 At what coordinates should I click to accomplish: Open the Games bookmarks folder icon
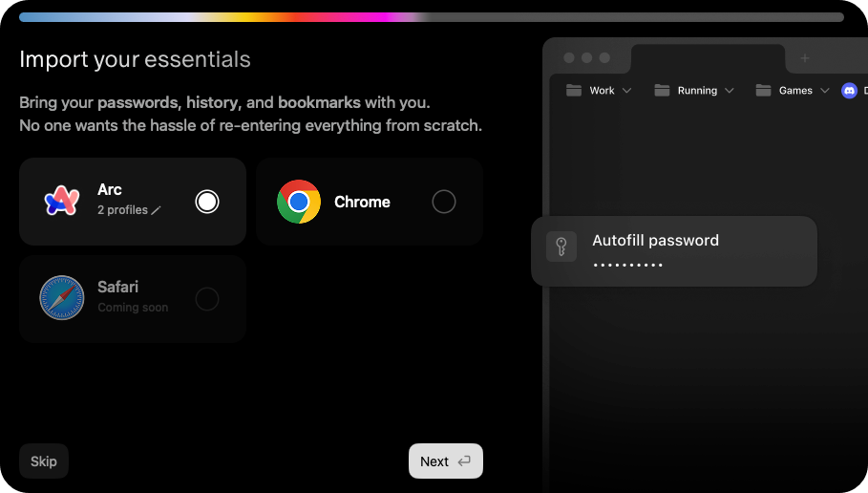(x=763, y=91)
